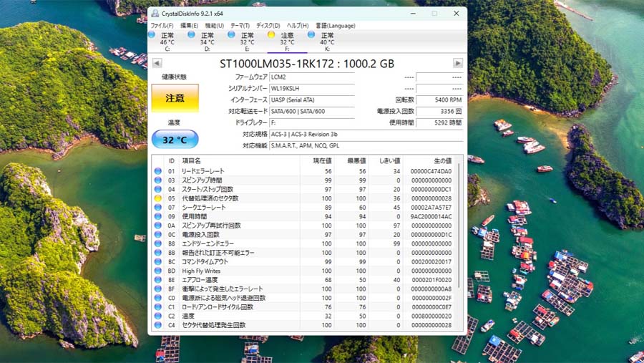Image resolution: width=644 pixels, height=363 pixels.
Task: Click status icon for C1 ロード/アンロードサイクル回数
Action: tap(157, 306)
